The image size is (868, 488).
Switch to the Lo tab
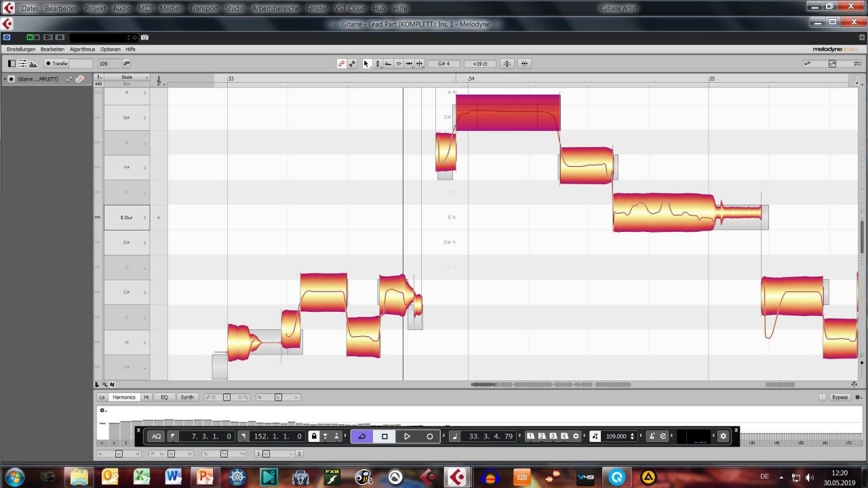[x=102, y=397]
